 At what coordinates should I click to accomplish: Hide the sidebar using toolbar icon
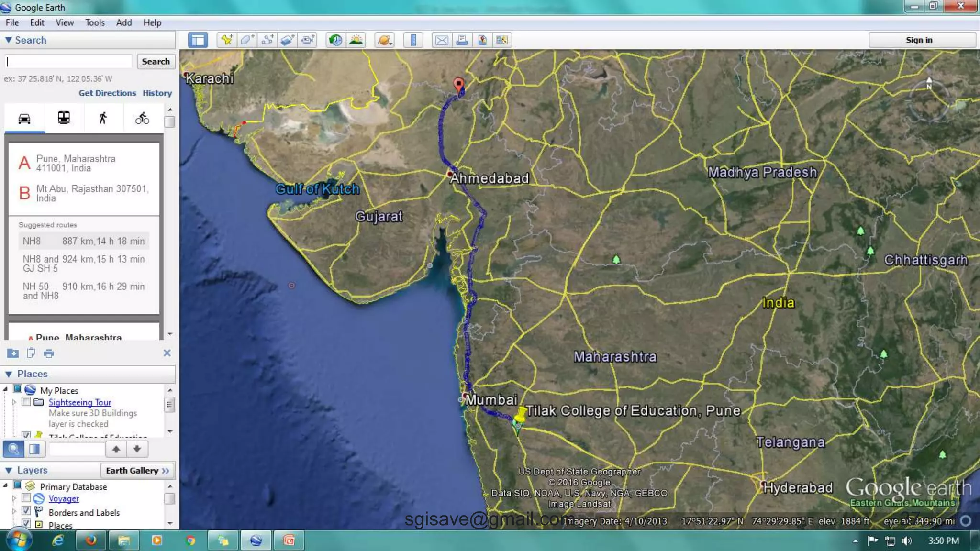[198, 40]
